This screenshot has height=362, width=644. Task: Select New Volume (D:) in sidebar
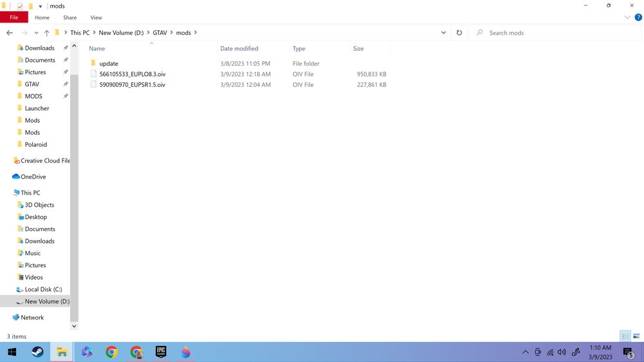[x=47, y=301]
